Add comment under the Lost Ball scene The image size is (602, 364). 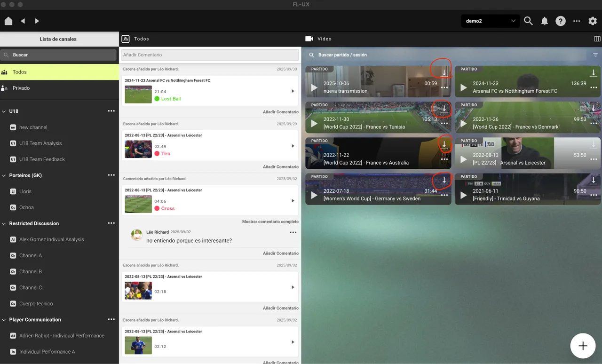(x=281, y=112)
